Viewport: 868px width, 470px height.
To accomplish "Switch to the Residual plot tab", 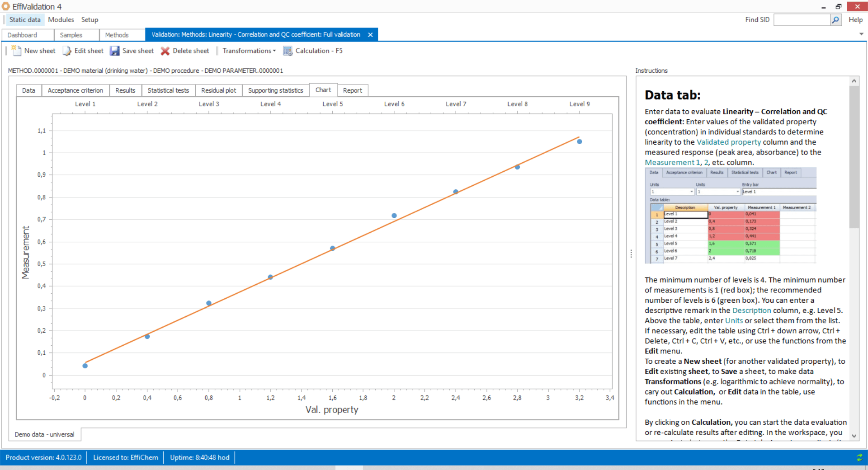I will (218, 90).
